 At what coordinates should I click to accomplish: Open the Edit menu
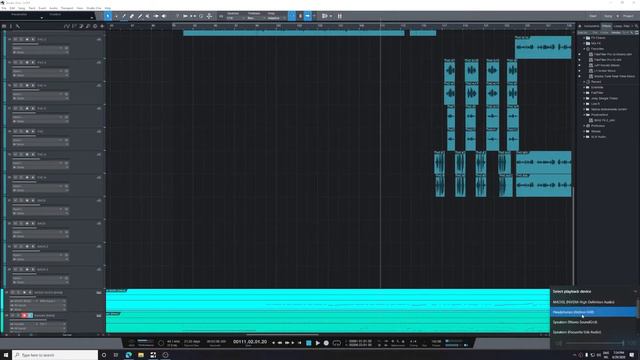pos(12,8)
